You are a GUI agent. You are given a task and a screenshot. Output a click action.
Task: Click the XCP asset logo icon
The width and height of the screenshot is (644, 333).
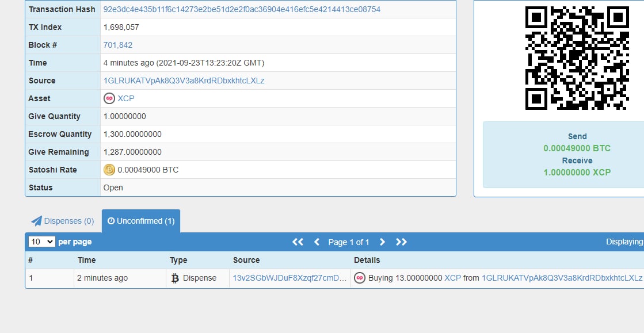tap(109, 98)
